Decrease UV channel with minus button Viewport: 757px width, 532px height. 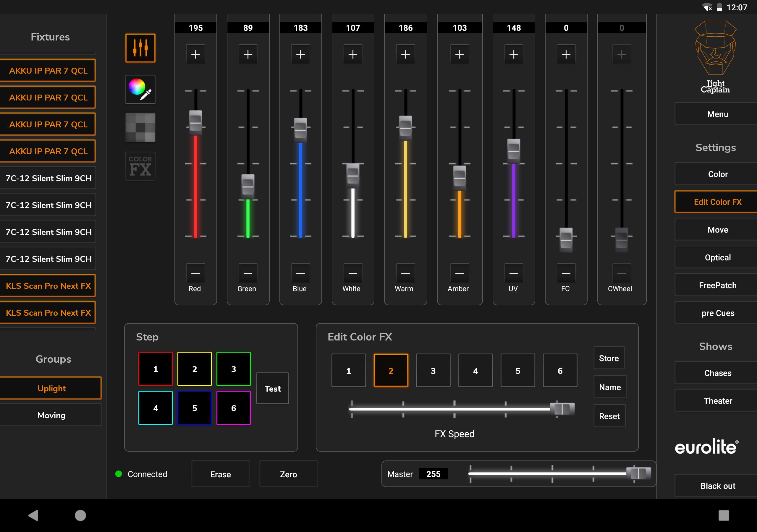514,273
